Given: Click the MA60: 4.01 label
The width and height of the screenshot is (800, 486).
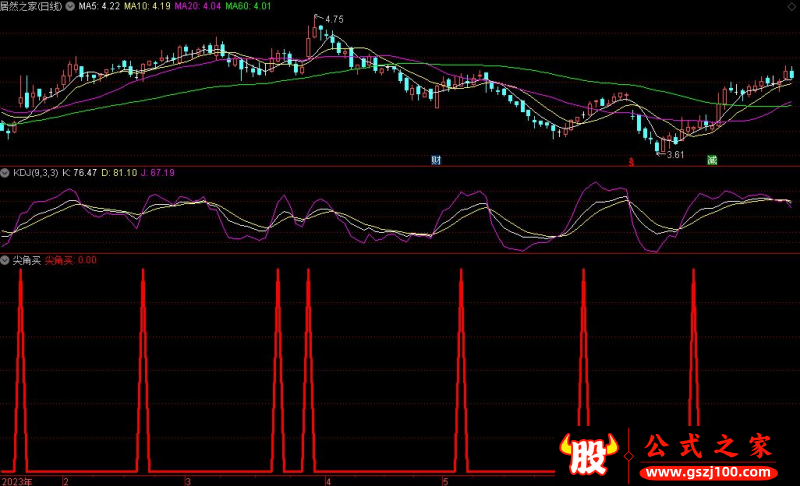Looking at the screenshot, I should 248,7.
